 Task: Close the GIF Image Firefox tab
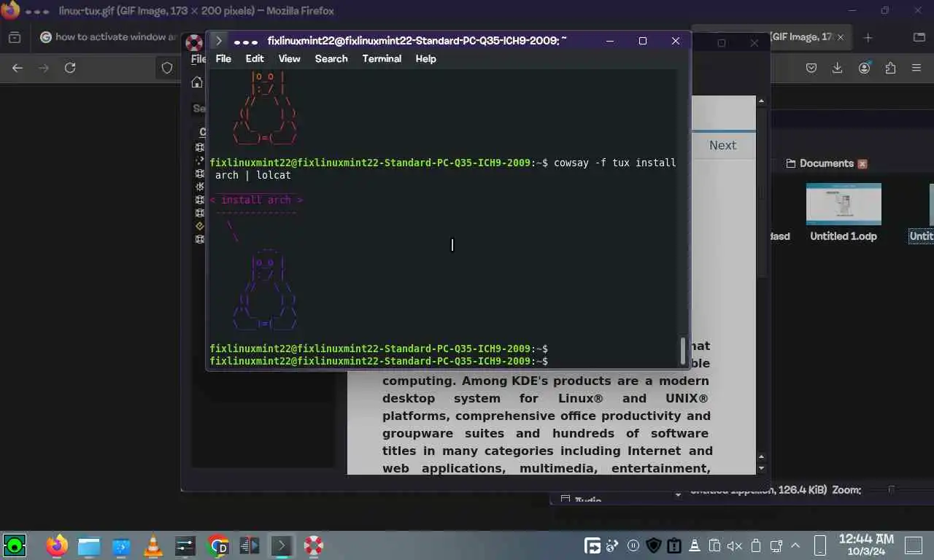[841, 37]
